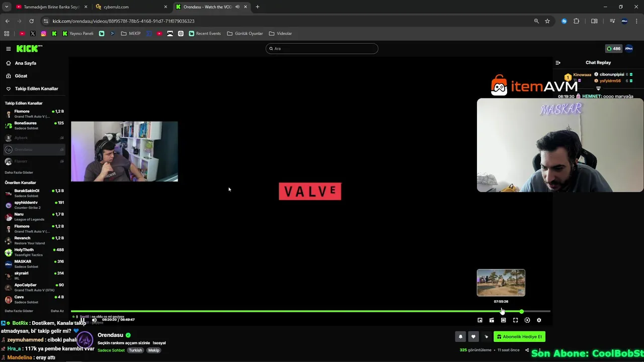Image resolution: width=644 pixels, height=362 pixels.
Task: Open Cavs channel in sidebar
Action: 34,299
